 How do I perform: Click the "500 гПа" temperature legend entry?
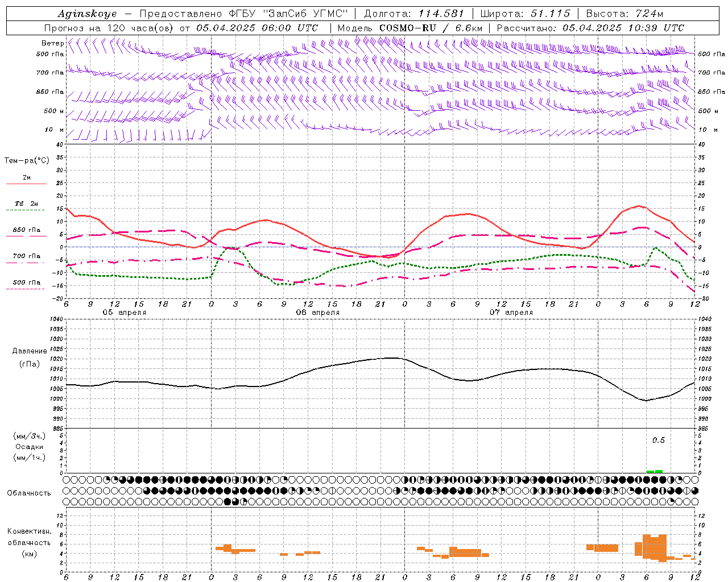[26, 282]
